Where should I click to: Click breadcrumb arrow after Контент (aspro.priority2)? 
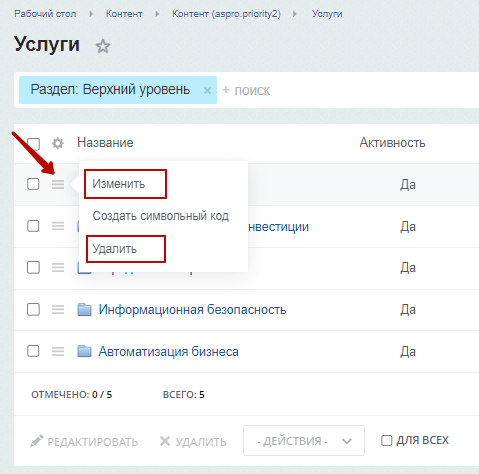(x=295, y=14)
